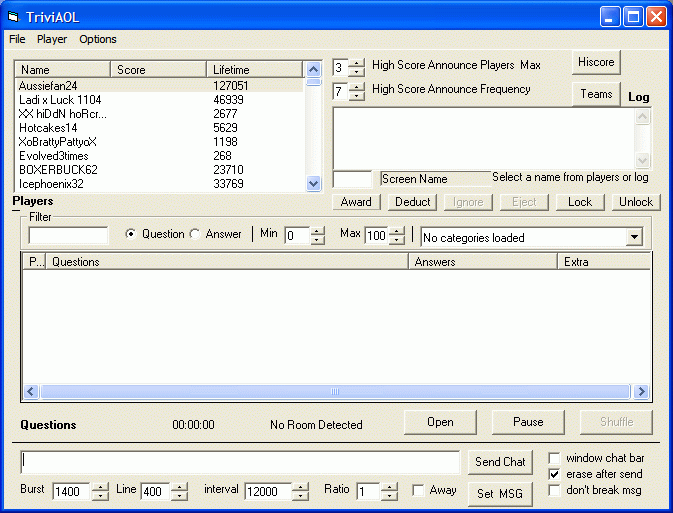The width and height of the screenshot is (673, 513).
Task: Expand the No categories loaded dropdown
Action: click(x=634, y=237)
